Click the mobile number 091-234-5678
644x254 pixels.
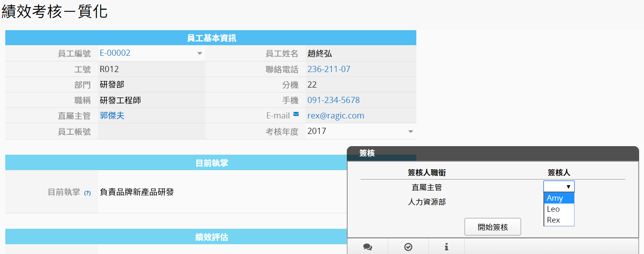(333, 100)
